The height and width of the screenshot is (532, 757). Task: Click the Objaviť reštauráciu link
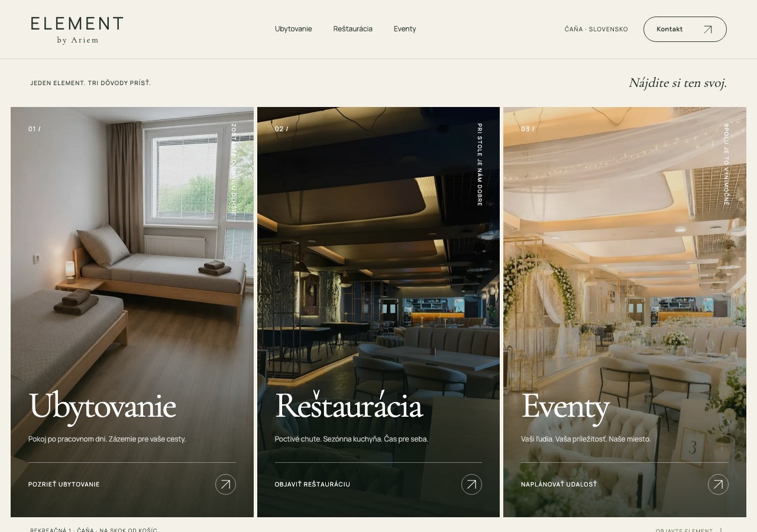tap(312, 485)
